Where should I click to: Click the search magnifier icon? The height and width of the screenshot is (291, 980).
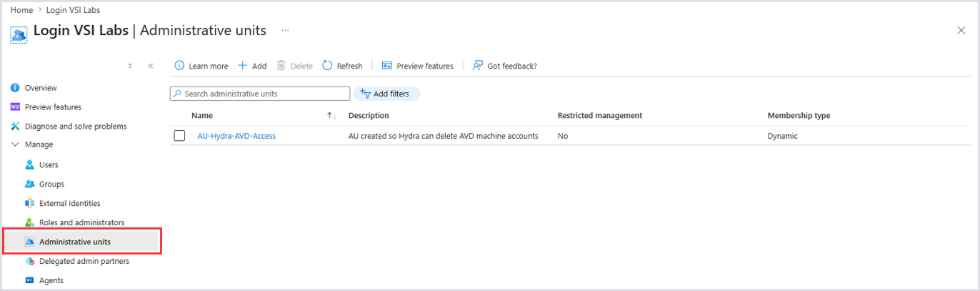(x=178, y=94)
